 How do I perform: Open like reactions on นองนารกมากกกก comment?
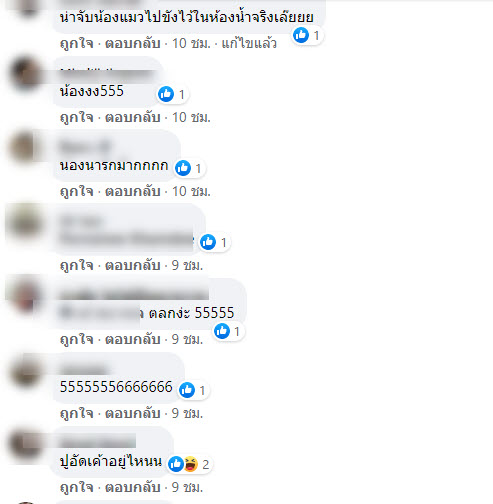pos(189,168)
